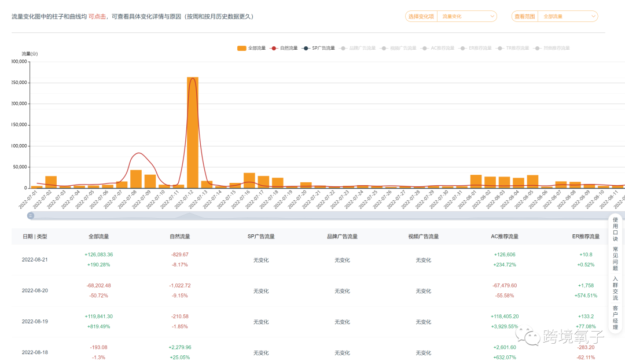Viewport: 625px width, 364px height.
Task: Toggle the 自然流量 legend line
Action: click(x=284, y=48)
